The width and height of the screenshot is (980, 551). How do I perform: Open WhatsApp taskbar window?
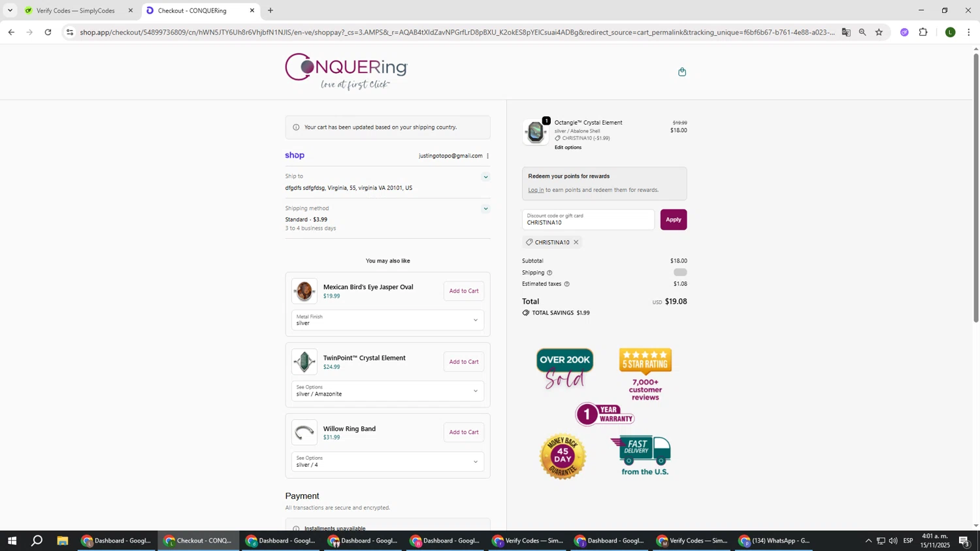pyautogui.click(x=775, y=541)
